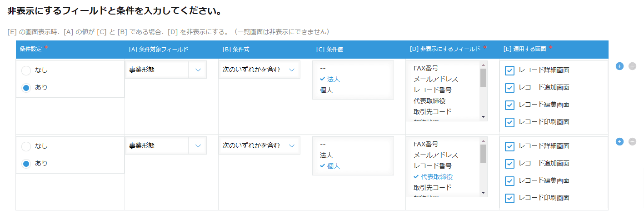Click scroll down arrow of first row list
The height and width of the screenshot is (220, 644).
coord(483,117)
